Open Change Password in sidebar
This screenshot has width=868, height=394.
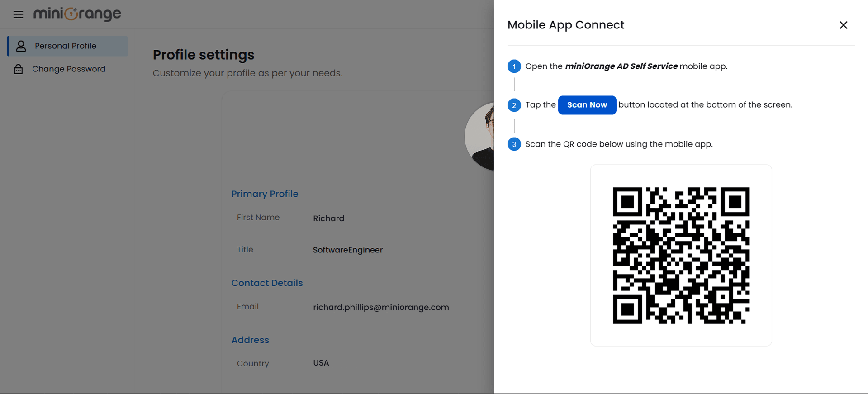pyautogui.click(x=68, y=69)
